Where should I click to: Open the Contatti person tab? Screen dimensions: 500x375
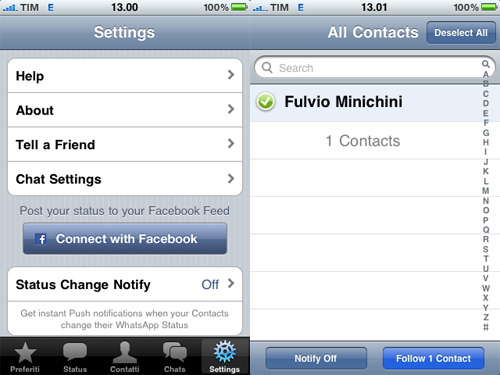point(125,357)
